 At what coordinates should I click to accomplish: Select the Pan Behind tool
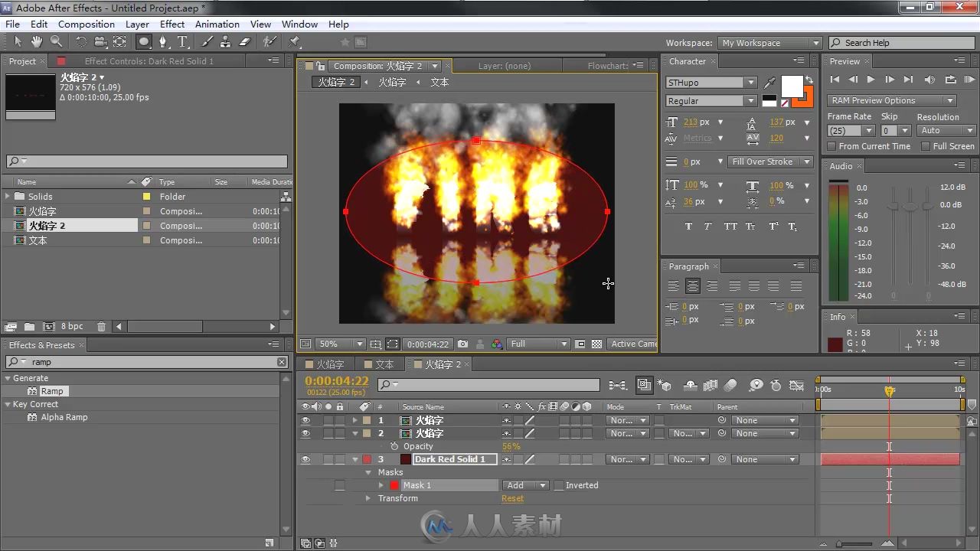click(120, 42)
